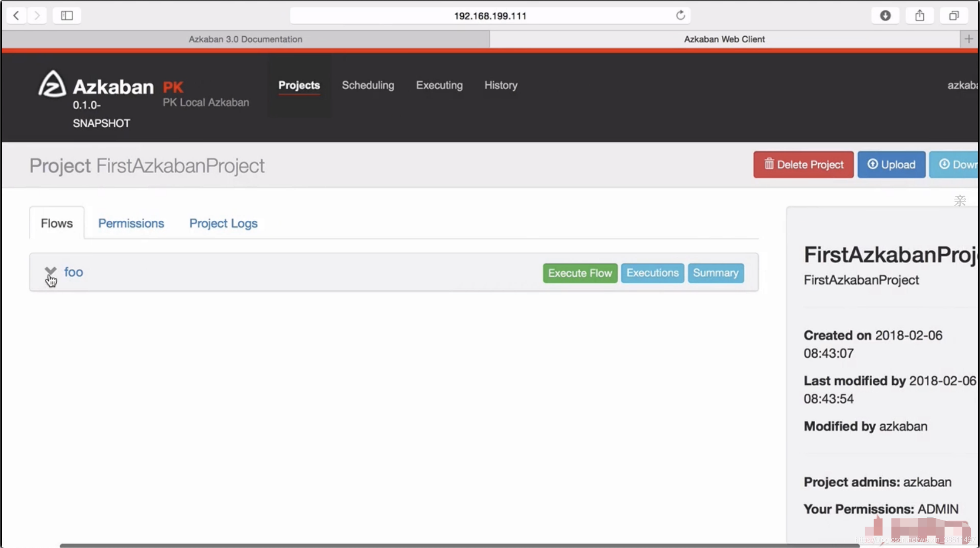Go back with browser back arrow
Screen dimensions: 980x548
click(x=16, y=16)
